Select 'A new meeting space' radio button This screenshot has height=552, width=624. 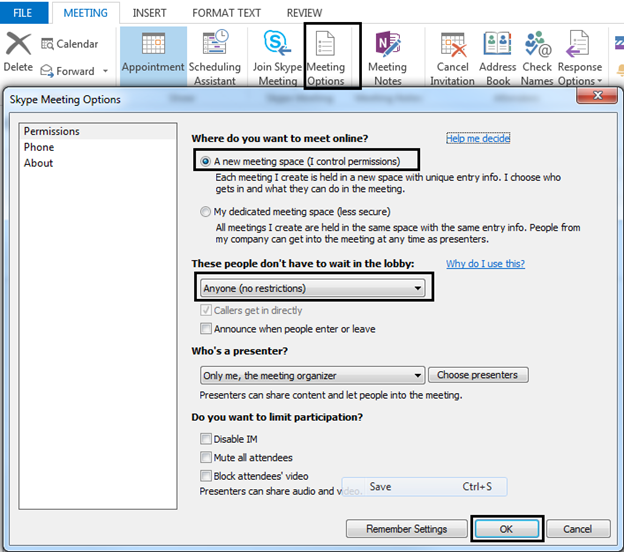205,161
